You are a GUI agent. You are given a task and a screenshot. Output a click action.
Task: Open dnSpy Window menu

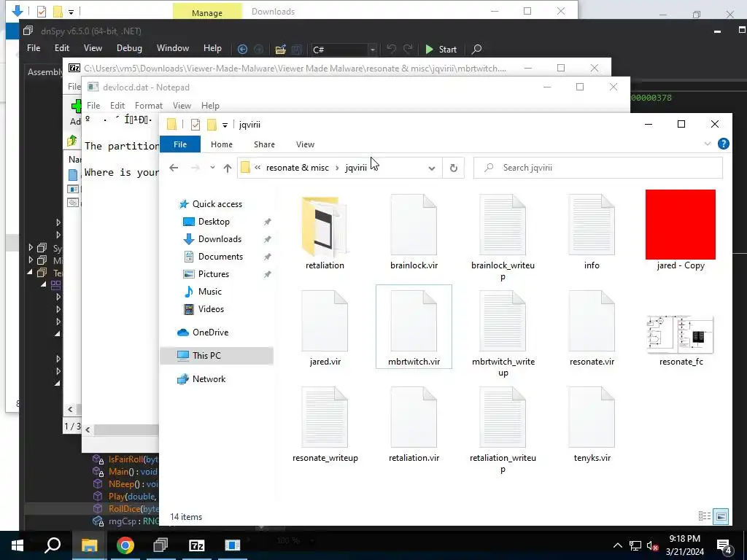pyautogui.click(x=172, y=48)
